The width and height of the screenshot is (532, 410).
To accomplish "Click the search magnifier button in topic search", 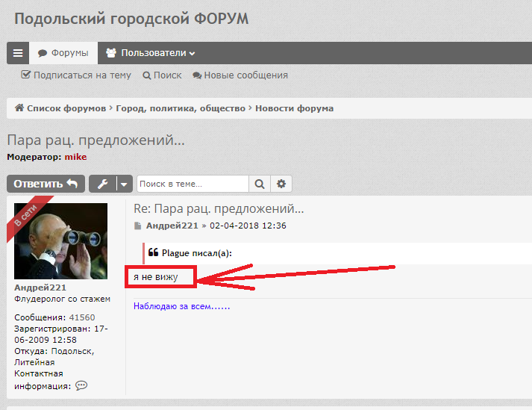I will (x=259, y=184).
